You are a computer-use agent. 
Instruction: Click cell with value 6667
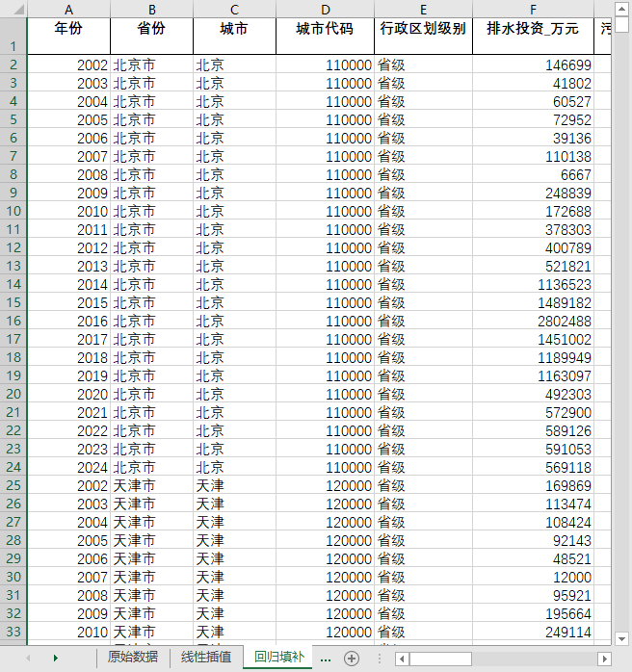[x=533, y=174]
